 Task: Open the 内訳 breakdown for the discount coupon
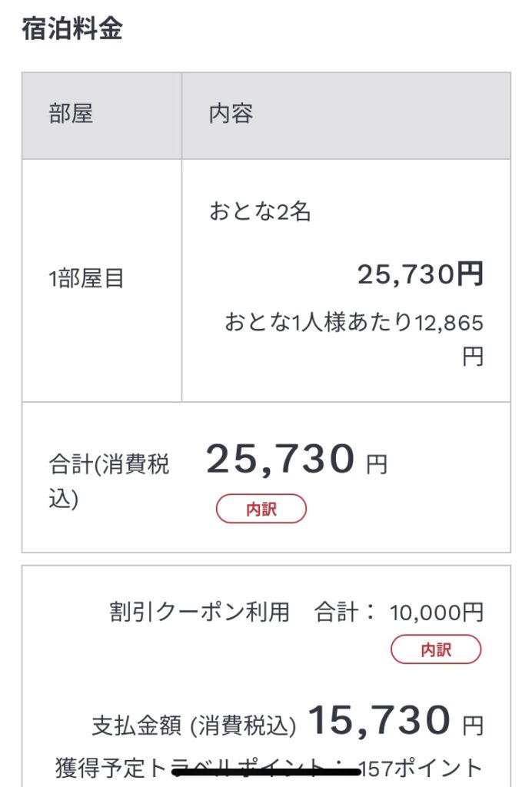coord(436,649)
